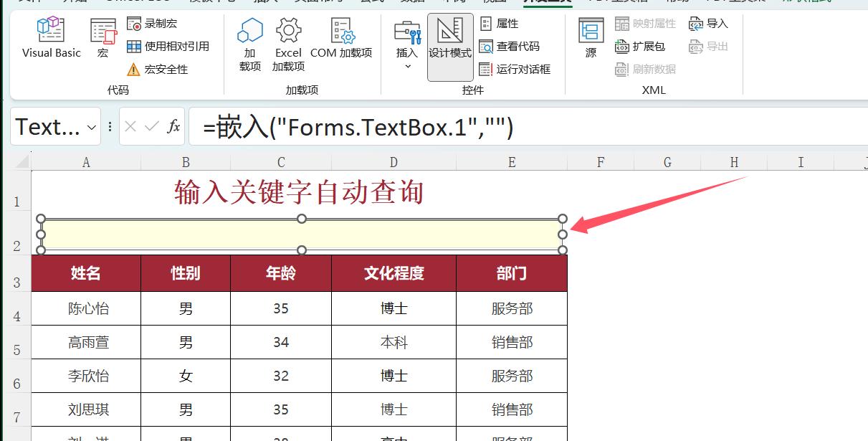The height and width of the screenshot is (441, 868).
Task: Select the age cell 34
Action: coord(281,342)
